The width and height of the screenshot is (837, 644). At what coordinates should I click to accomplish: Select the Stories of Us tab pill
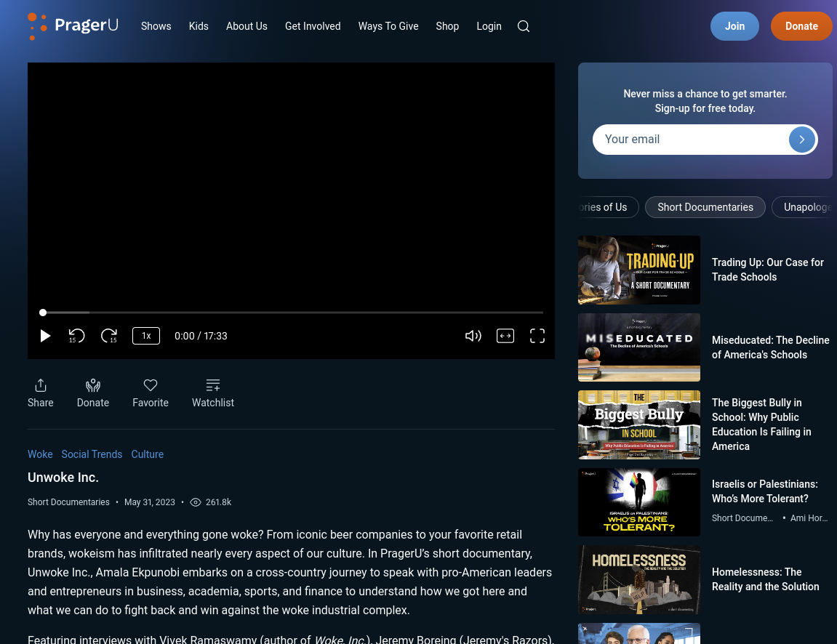pyautogui.click(x=608, y=207)
